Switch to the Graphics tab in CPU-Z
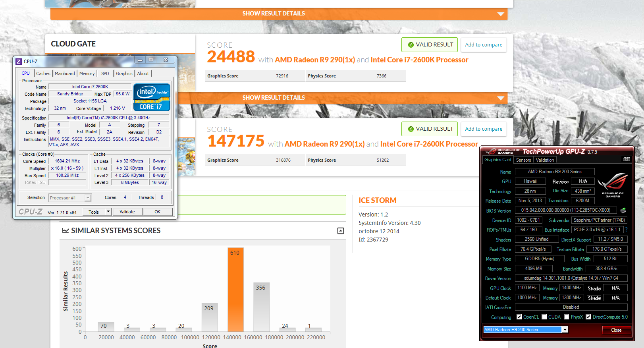The height and width of the screenshot is (348, 644). [124, 73]
